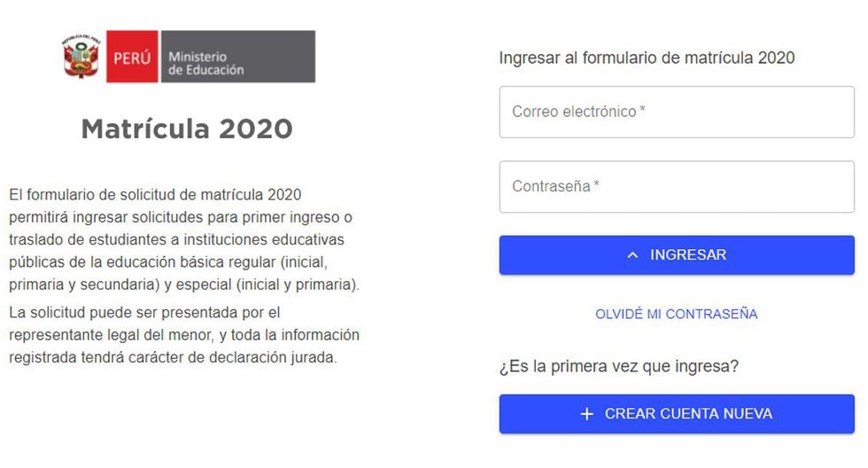Image resolution: width=868 pixels, height=468 pixels.
Task: Click the paragraph starting 'La solicitud puede ser presentada'
Action: click(184, 335)
